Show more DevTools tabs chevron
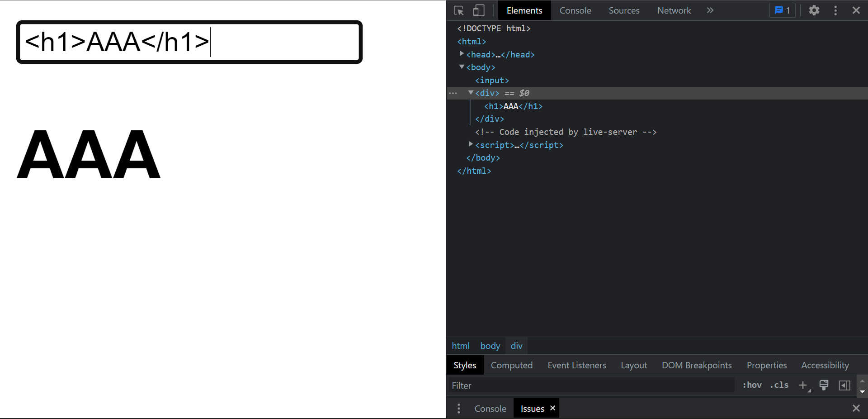This screenshot has height=419, width=868. 710,10
